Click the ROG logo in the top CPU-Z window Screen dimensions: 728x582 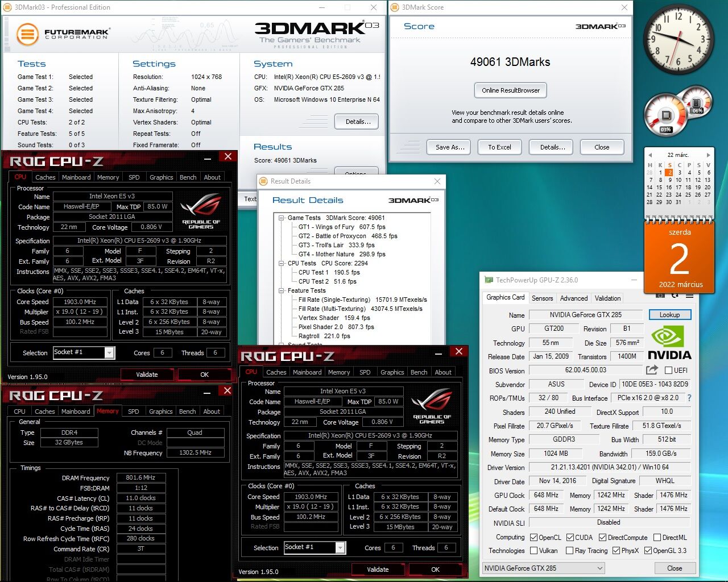201,211
